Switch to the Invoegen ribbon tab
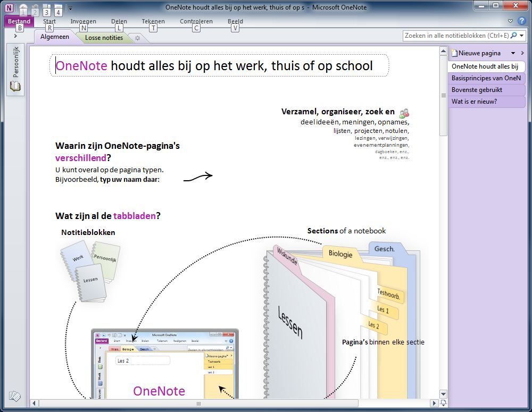 (x=83, y=21)
